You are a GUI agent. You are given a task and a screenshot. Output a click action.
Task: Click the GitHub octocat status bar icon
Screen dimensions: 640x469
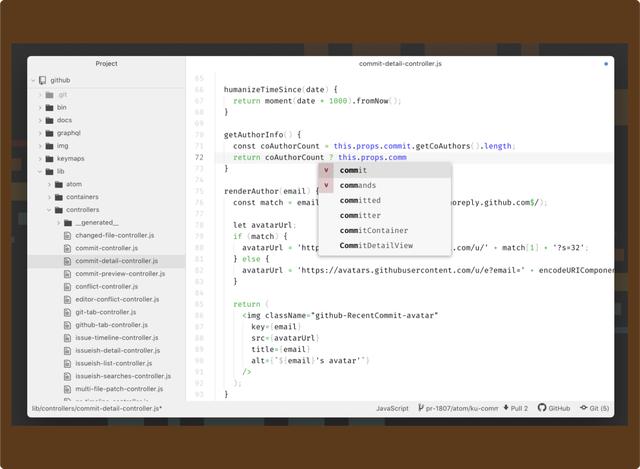[x=542, y=407]
